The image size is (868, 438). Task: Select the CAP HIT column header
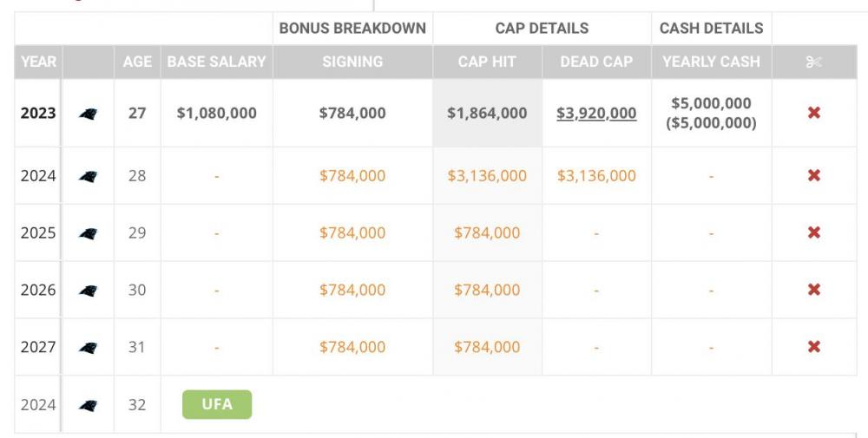pos(487,62)
